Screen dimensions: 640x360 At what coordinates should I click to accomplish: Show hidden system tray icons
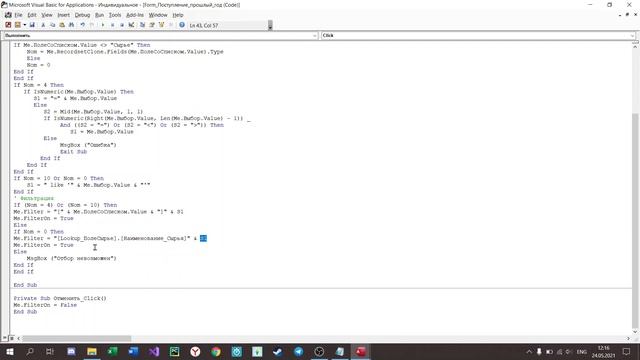529,351
